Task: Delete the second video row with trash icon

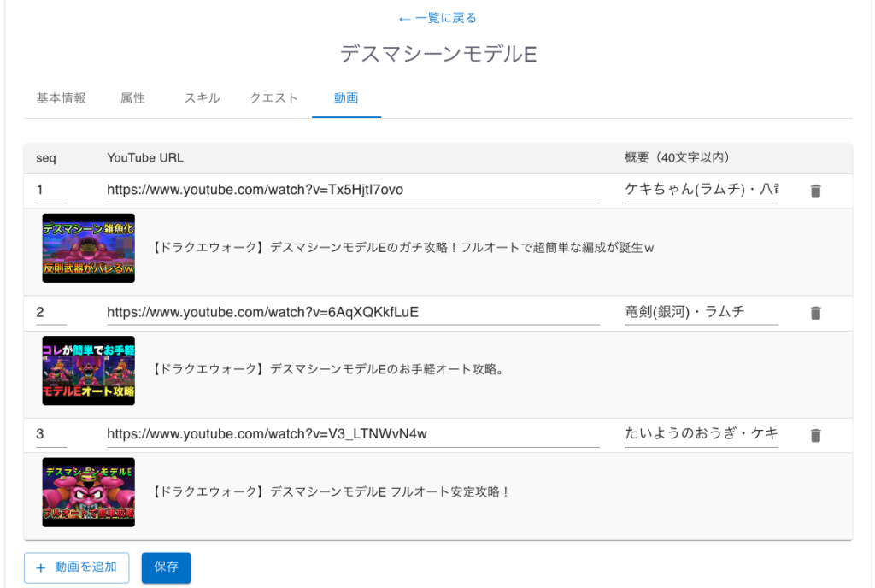Action: [x=815, y=313]
